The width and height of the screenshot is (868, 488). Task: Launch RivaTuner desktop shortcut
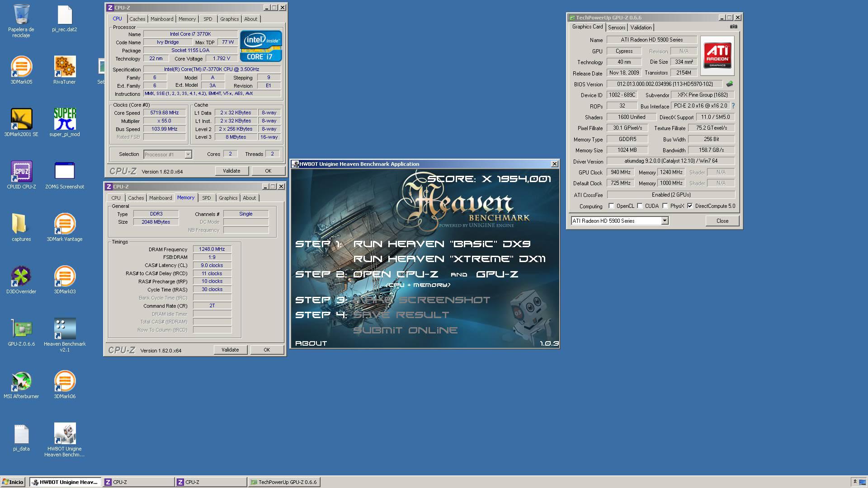[65, 70]
